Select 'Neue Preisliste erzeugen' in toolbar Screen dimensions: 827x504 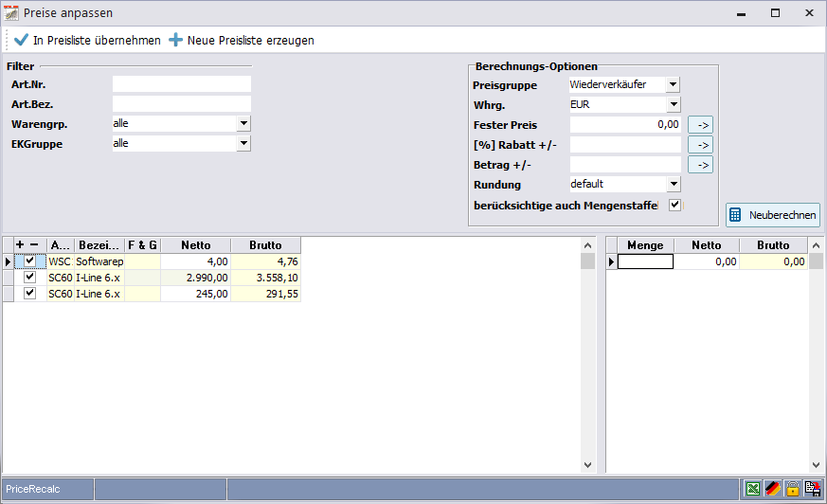(x=242, y=40)
